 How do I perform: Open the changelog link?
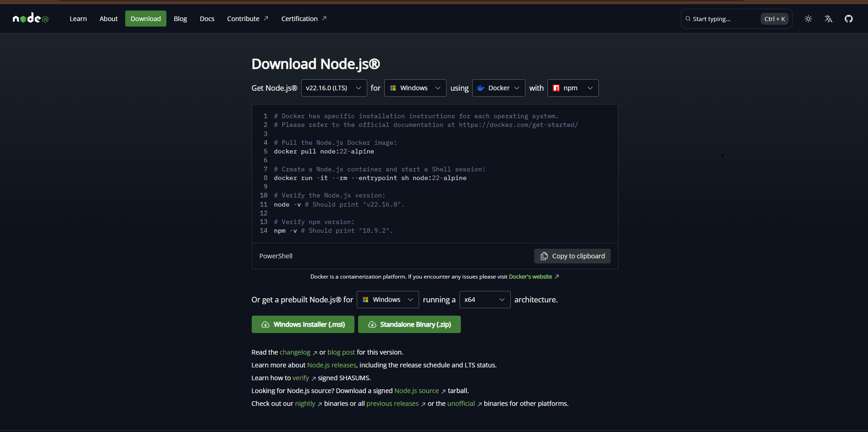[295, 352]
